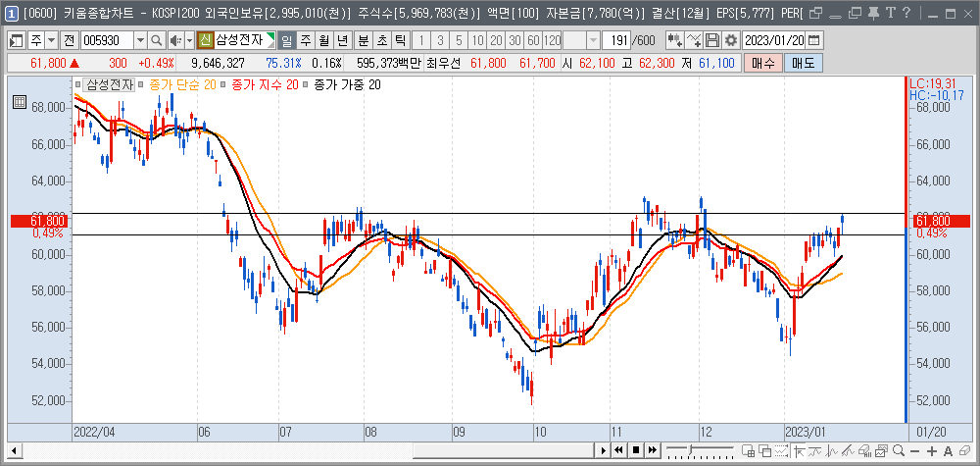Select the 30 interval button
This screenshot has width=980, height=466.
pos(515,41)
